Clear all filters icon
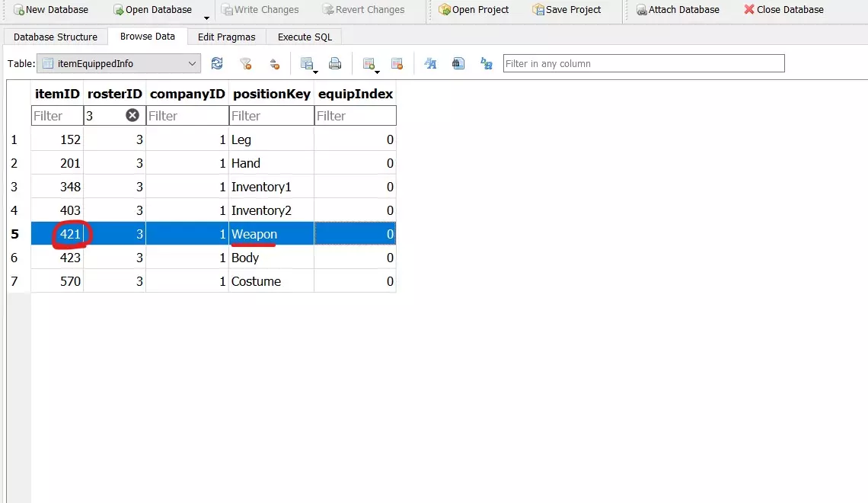The height and width of the screenshot is (503, 868). tap(246, 64)
